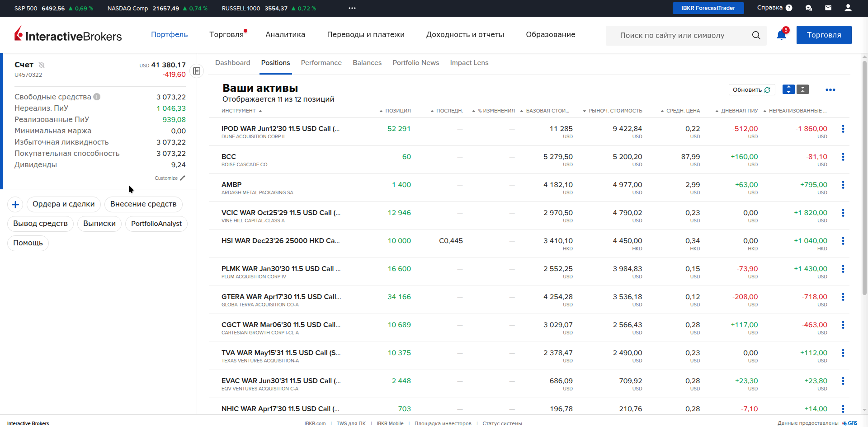This screenshot has height=427, width=868.
Task: Sort by Дневная ПиУ column
Action: click(737, 111)
